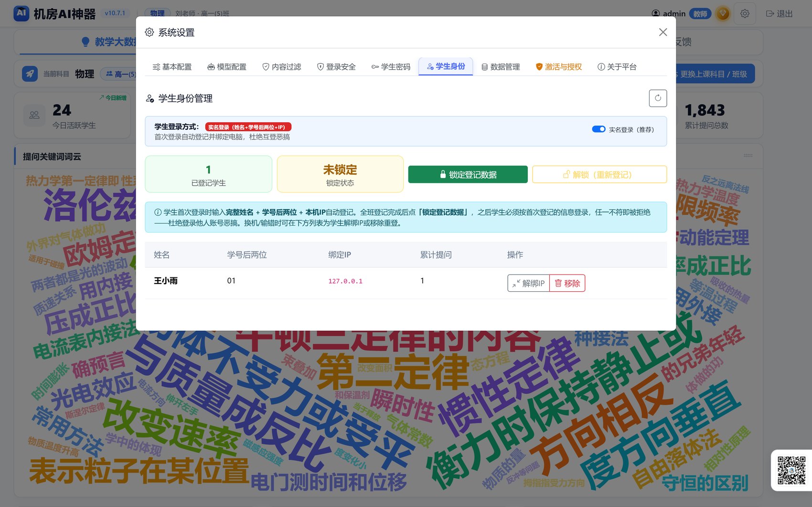The width and height of the screenshot is (812, 507).
Task: Click the 解锁 (重新登记) button
Action: pos(599,174)
